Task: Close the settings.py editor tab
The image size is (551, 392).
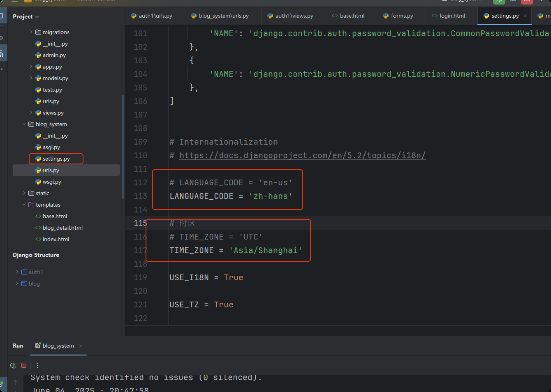Action: point(525,16)
